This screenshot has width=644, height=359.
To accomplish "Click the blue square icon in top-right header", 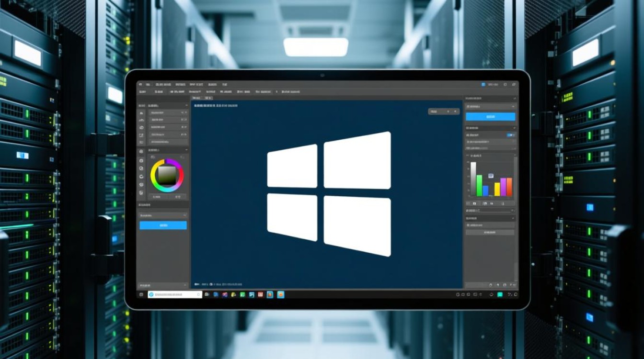I will tap(483, 84).
